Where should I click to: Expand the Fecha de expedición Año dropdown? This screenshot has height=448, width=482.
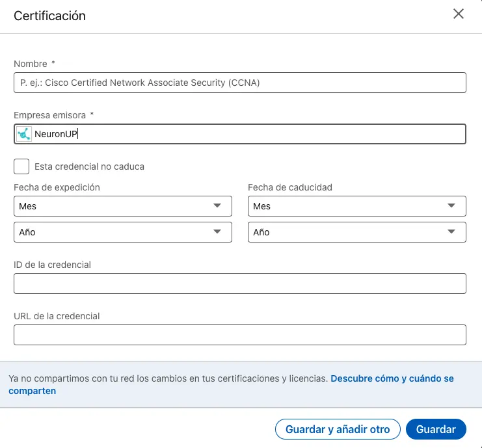[122, 232]
